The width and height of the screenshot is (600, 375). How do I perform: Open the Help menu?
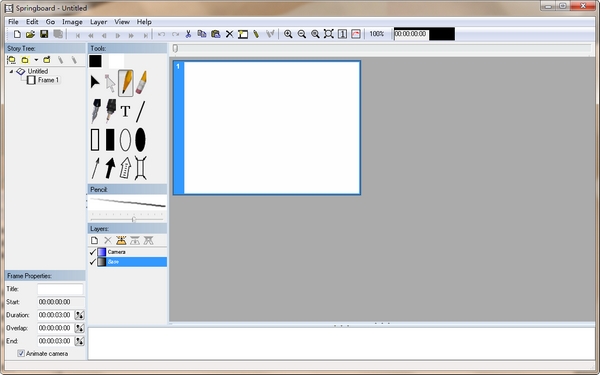pos(144,22)
